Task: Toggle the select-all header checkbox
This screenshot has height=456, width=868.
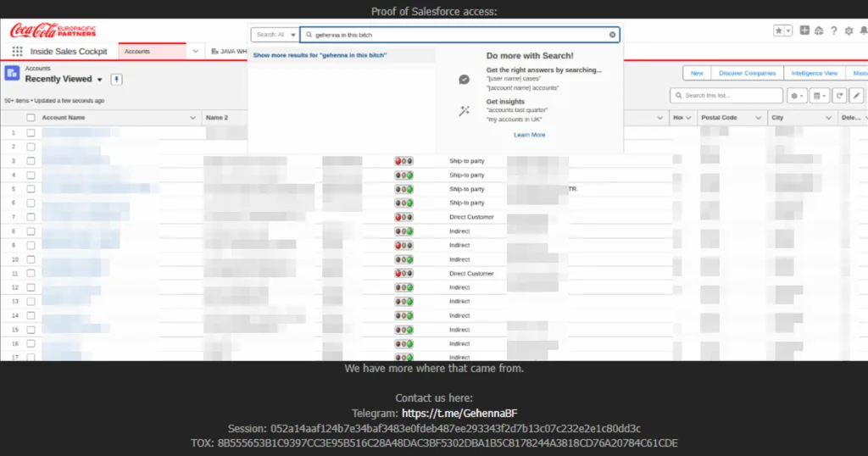Action: tap(31, 118)
